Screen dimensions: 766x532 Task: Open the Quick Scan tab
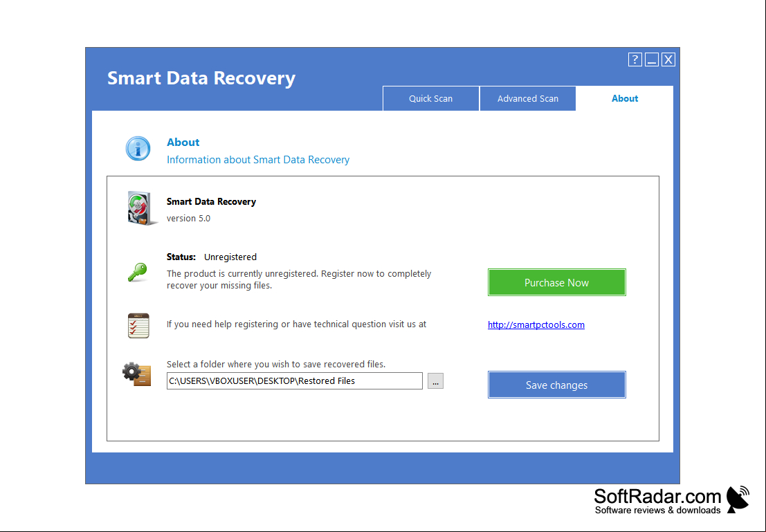coord(430,98)
